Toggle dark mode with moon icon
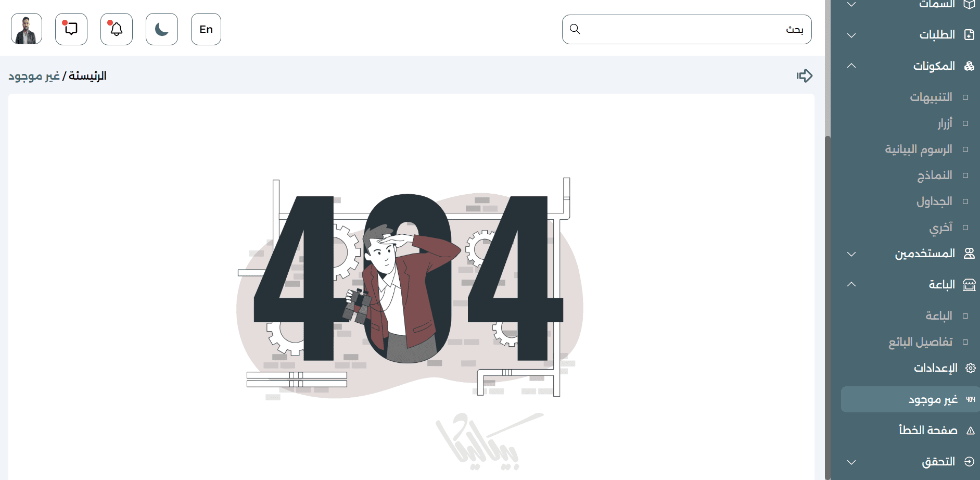 pos(162,29)
